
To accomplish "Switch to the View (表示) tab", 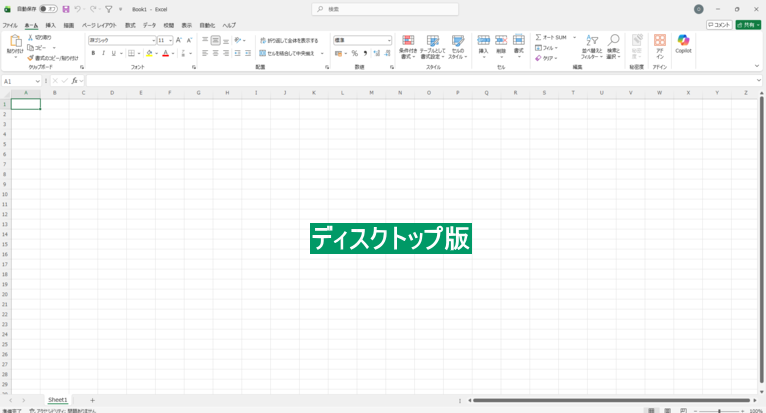I will [x=187, y=25].
